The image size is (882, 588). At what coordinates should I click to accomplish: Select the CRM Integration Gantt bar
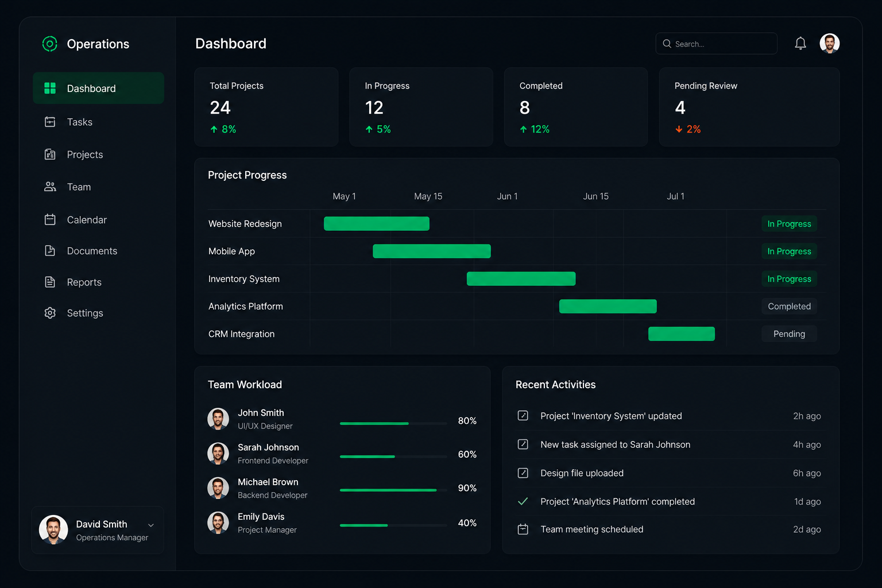(x=682, y=334)
